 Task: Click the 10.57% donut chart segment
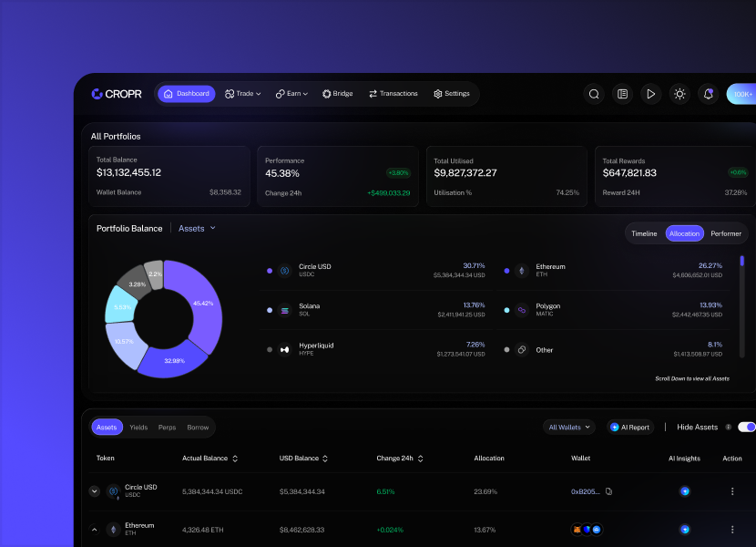pos(123,344)
